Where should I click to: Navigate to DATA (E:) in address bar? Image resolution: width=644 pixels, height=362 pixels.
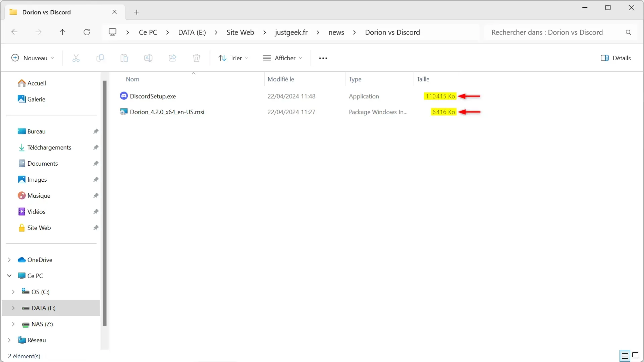pyautogui.click(x=192, y=32)
